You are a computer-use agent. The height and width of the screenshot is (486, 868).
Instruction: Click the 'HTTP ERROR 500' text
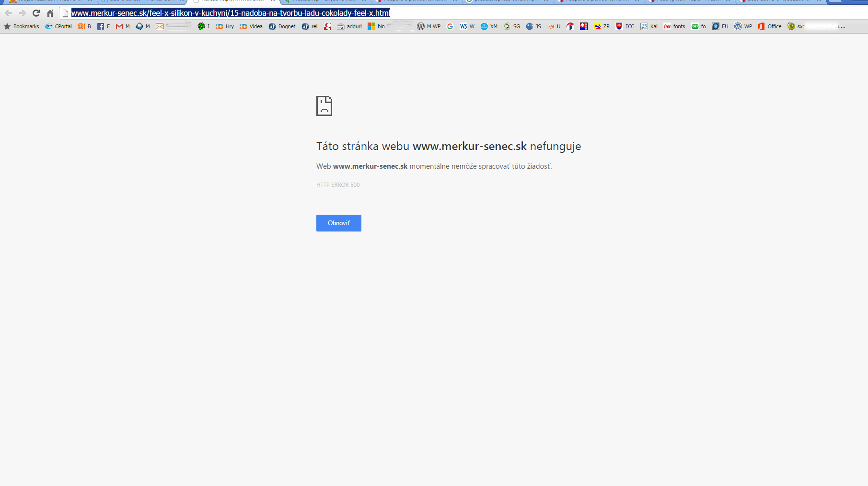[338, 185]
